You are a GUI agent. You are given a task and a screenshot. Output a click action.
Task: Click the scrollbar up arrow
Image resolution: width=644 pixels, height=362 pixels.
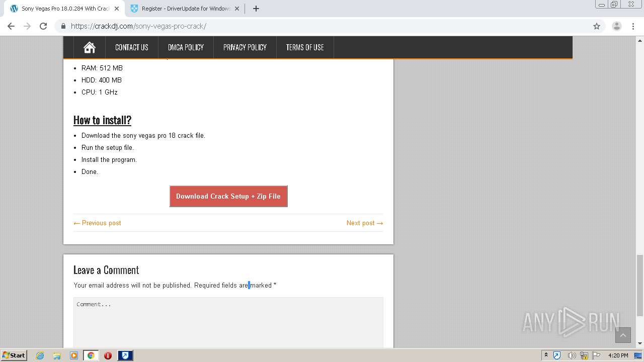(640, 40)
